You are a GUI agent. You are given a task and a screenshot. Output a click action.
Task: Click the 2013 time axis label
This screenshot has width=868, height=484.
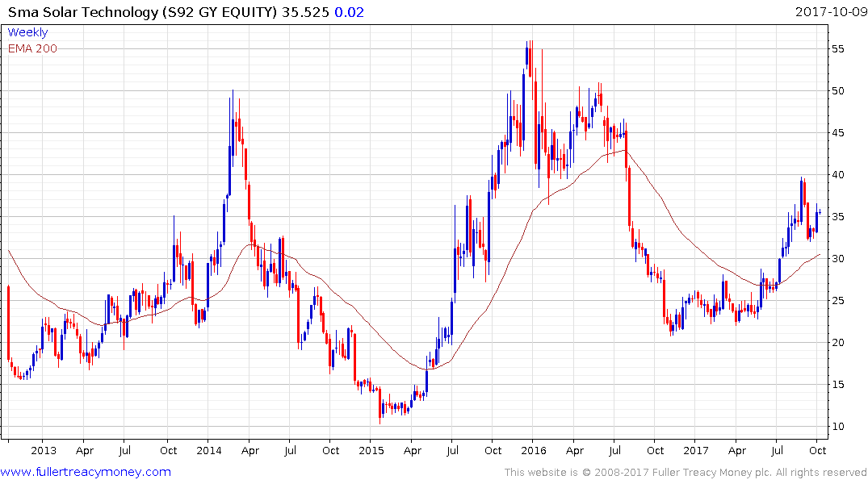pos(43,450)
